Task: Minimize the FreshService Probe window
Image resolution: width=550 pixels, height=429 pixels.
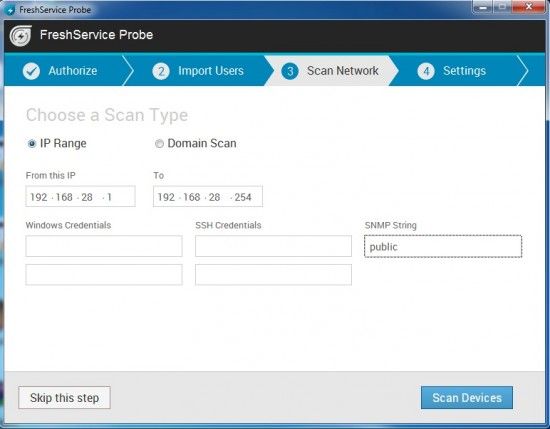Action: pyautogui.click(x=483, y=7)
